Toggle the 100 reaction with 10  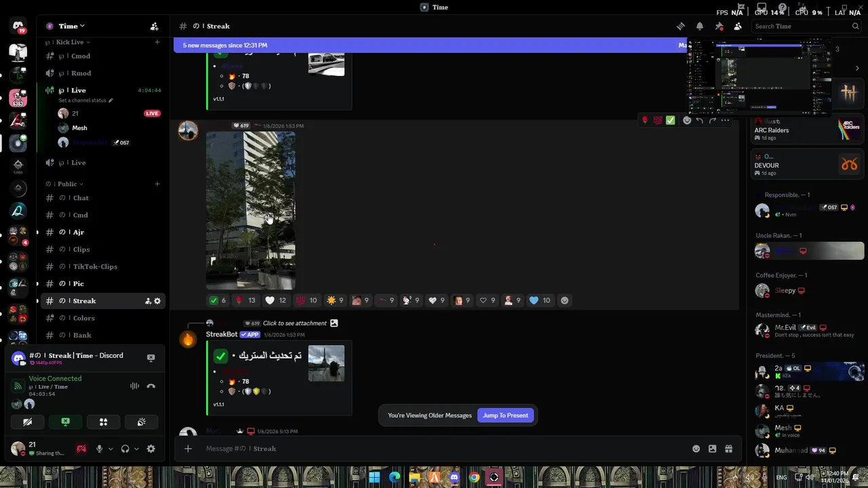(306, 300)
